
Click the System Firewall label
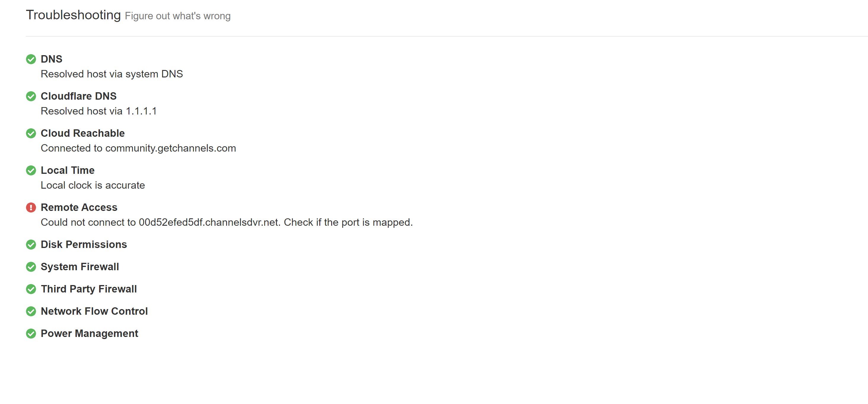(x=80, y=267)
